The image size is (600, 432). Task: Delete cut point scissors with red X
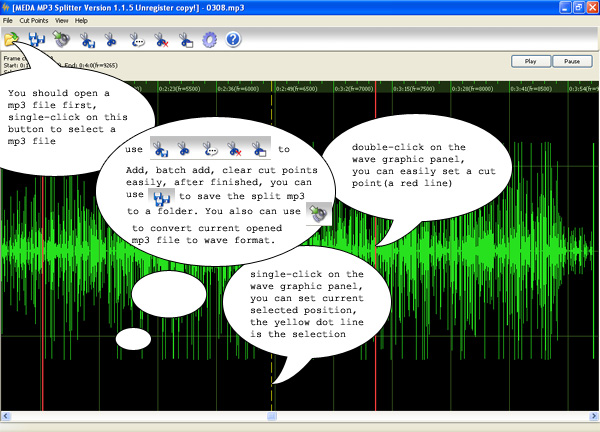(x=161, y=40)
